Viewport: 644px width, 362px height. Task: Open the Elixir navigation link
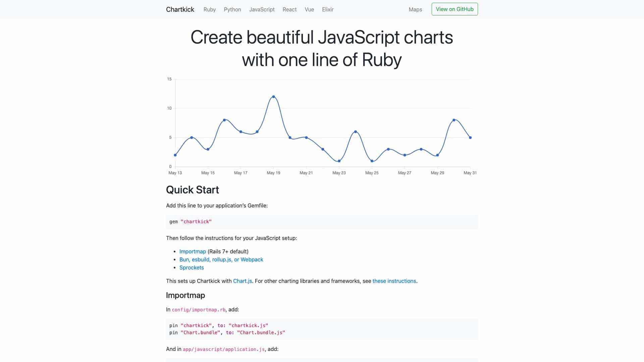click(x=328, y=9)
